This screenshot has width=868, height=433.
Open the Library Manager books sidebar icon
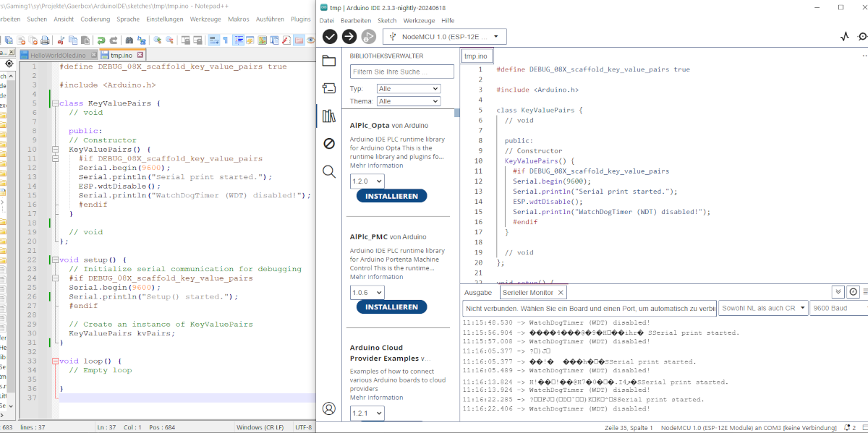[329, 116]
